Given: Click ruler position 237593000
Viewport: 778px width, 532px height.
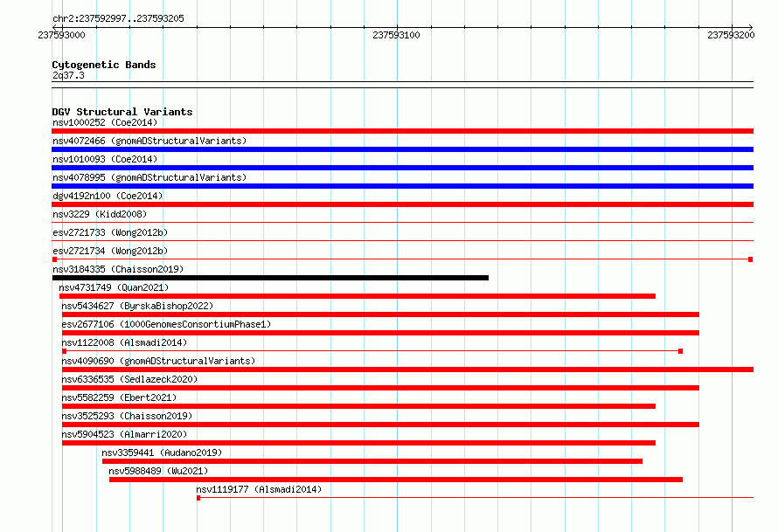Looking at the screenshot, I should 61,35.
